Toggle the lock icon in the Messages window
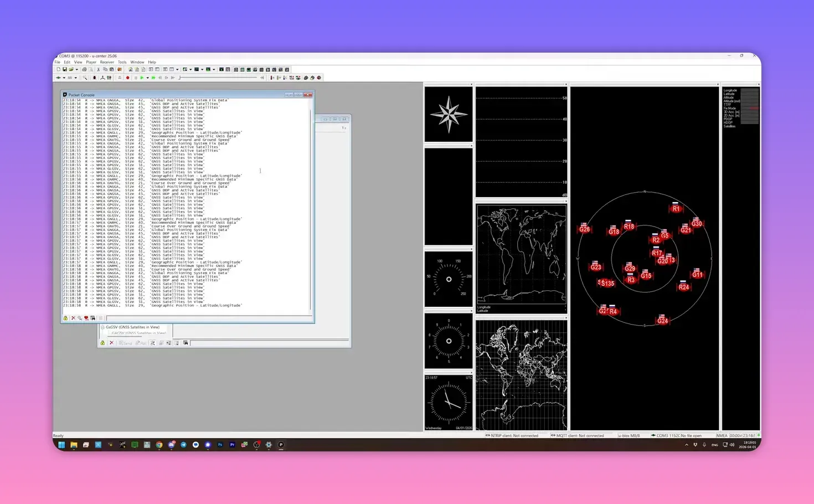 (x=102, y=343)
